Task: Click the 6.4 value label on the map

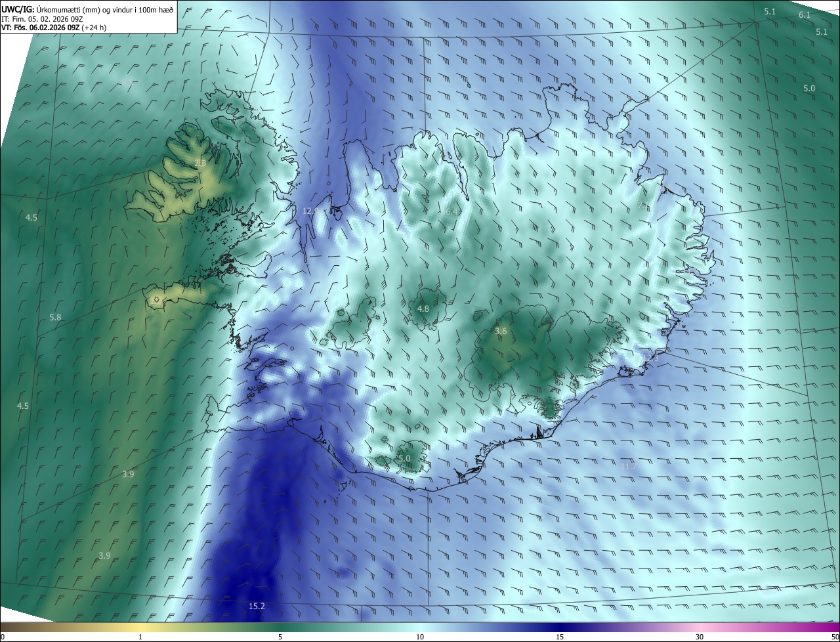Action: click(x=451, y=212)
